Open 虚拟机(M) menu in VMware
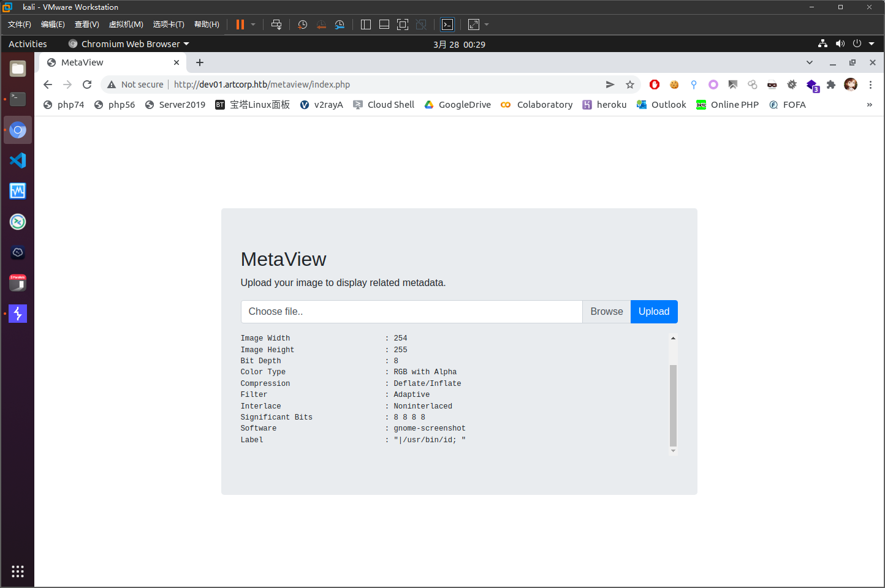The image size is (885, 588). pyautogui.click(x=126, y=24)
